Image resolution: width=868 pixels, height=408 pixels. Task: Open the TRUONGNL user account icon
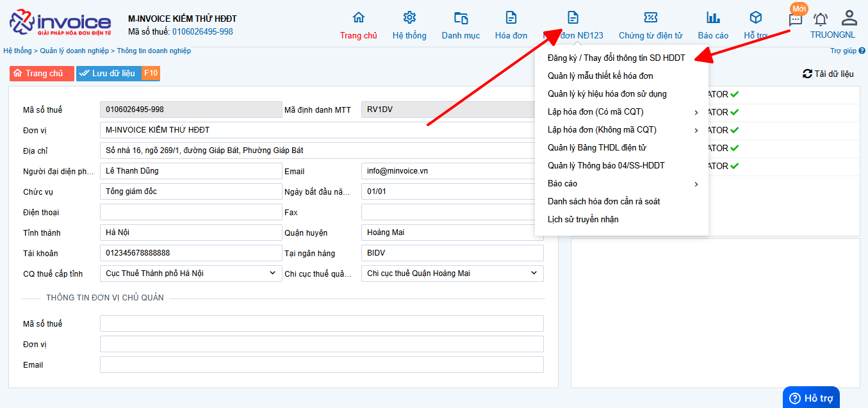[849, 17]
